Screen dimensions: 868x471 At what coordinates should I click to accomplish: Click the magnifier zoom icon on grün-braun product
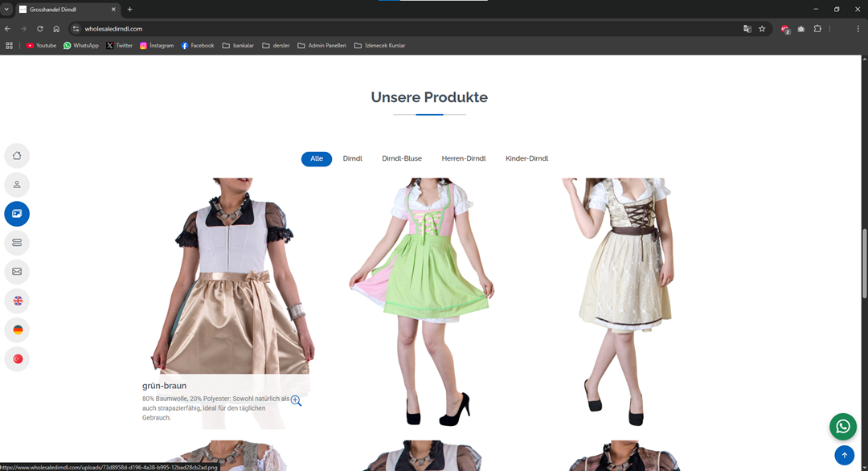pyautogui.click(x=296, y=400)
